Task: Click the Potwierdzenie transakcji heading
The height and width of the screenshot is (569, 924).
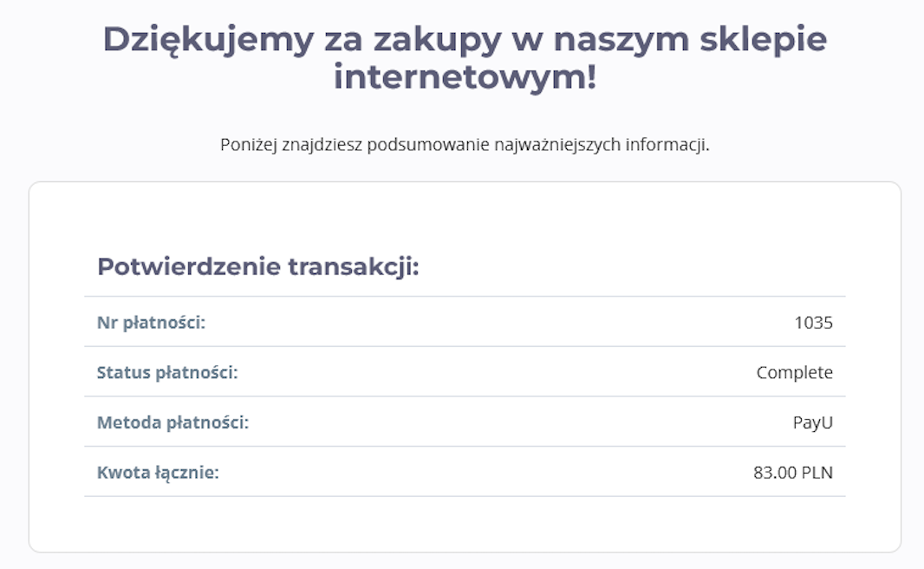Action: (x=258, y=267)
